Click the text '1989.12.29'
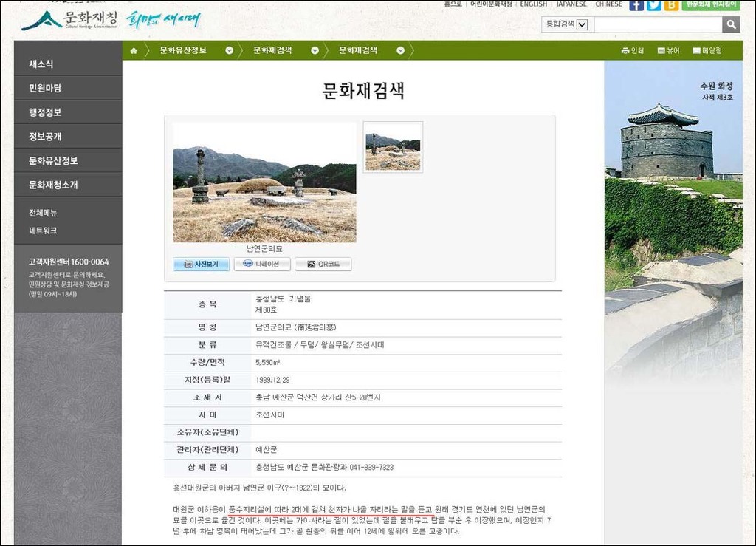 (273, 380)
